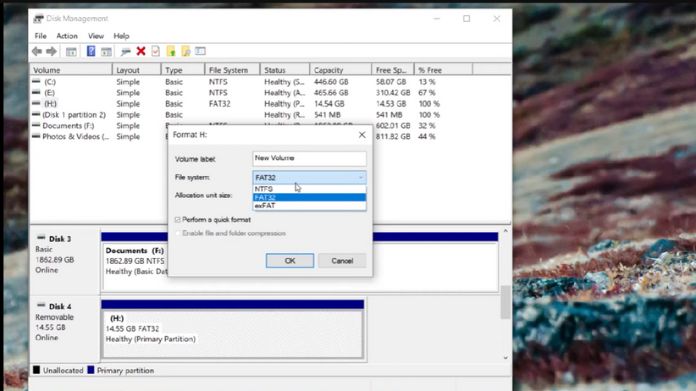
Task: Click the 446.60 GB capacity cell
Action: click(x=331, y=82)
